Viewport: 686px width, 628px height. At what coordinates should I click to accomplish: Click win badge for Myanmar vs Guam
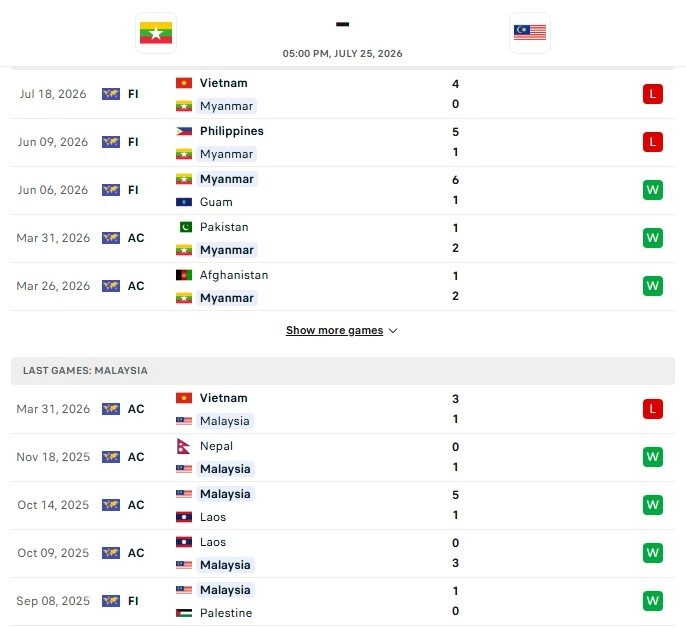point(652,190)
